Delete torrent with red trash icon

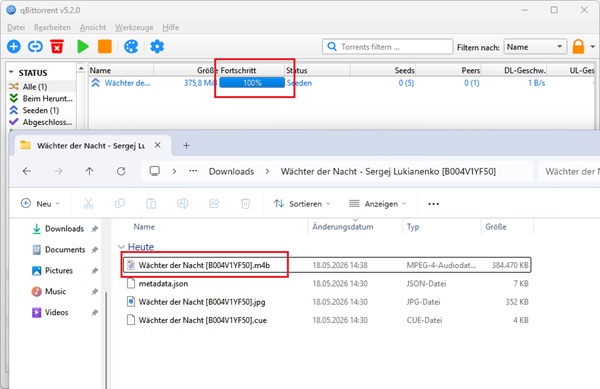[57, 47]
